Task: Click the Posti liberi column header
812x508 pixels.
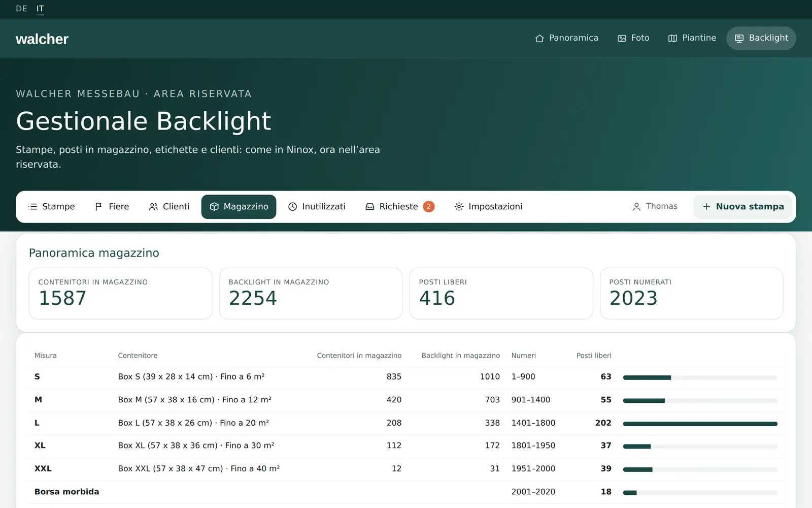Action: point(594,356)
